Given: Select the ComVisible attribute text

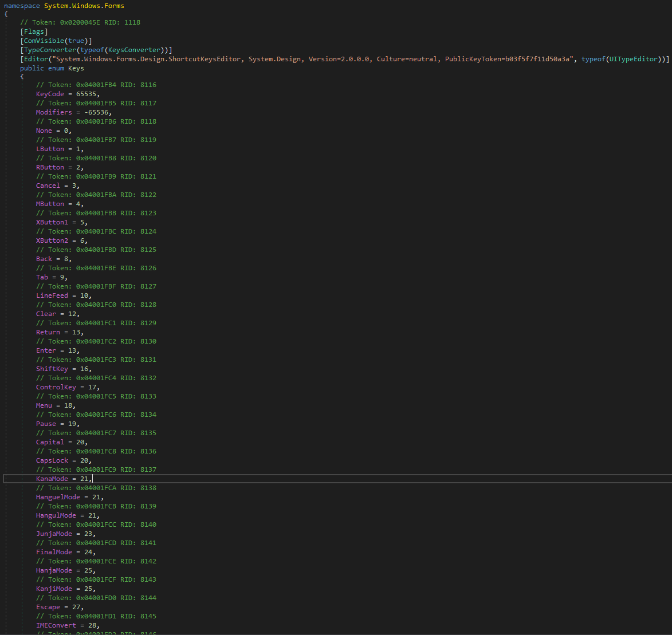Looking at the screenshot, I should 44,41.
